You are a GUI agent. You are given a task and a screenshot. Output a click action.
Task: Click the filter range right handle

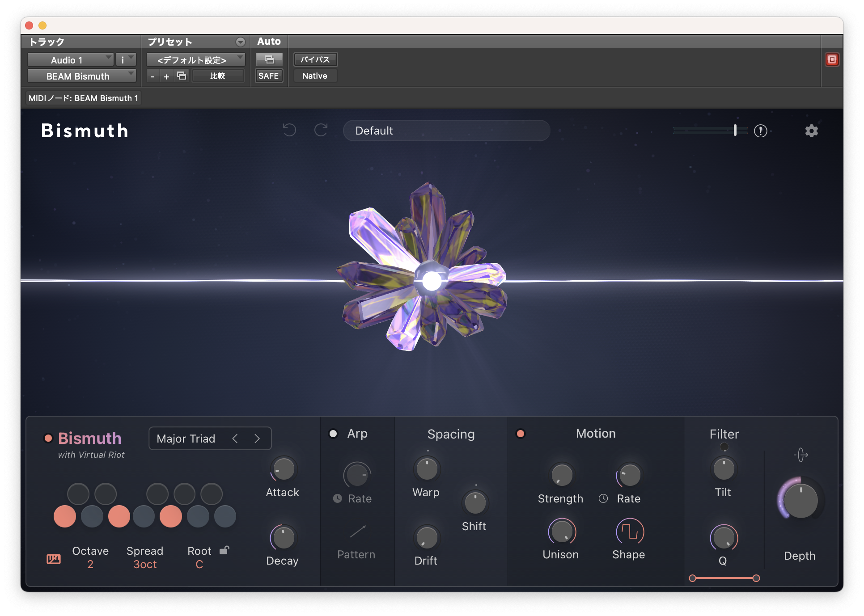click(x=756, y=578)
